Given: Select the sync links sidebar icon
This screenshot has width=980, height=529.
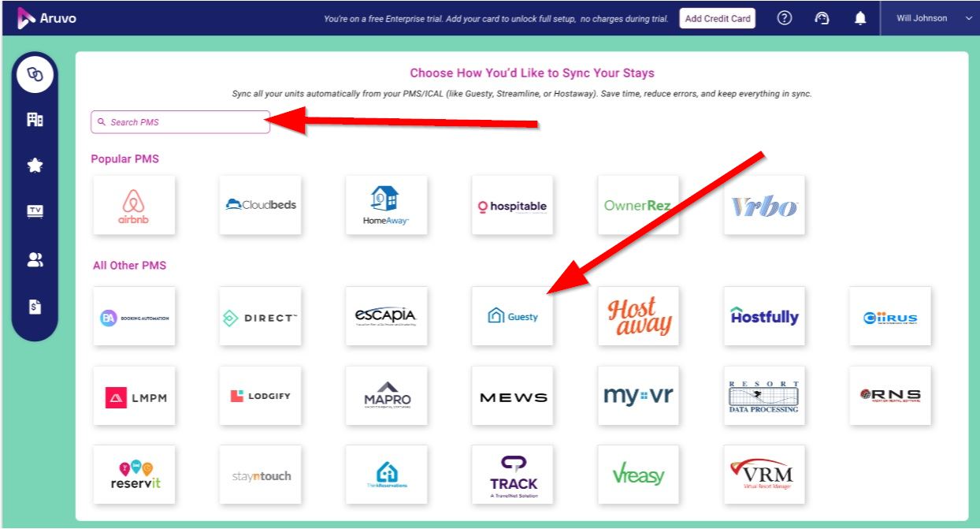Looking at the screenshot, I should pyautogui.click(x=35, y=75).
